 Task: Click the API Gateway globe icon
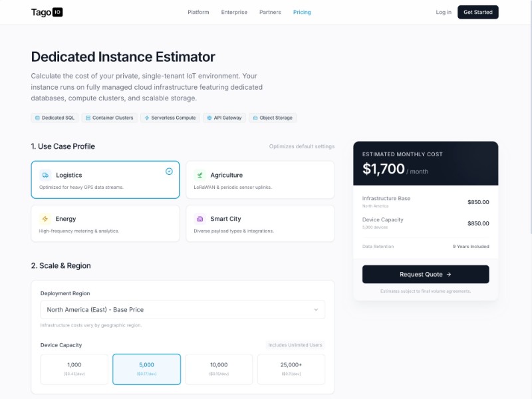click(x=209, y=118)
